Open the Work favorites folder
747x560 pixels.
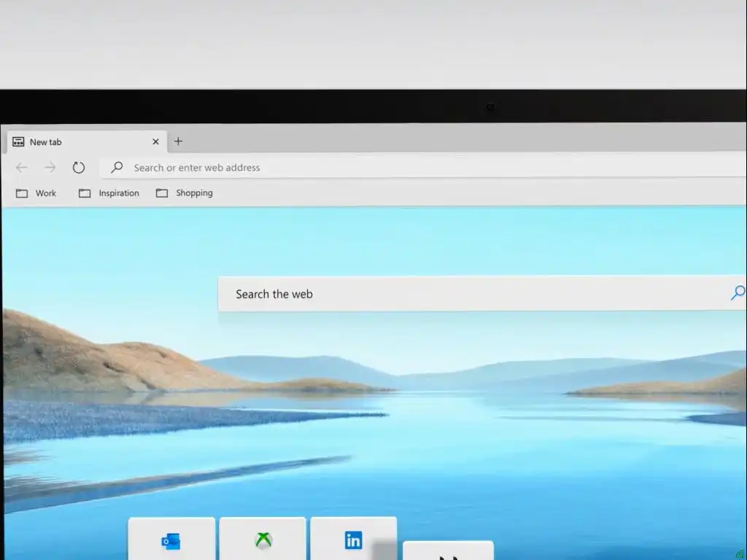point(36,193)
